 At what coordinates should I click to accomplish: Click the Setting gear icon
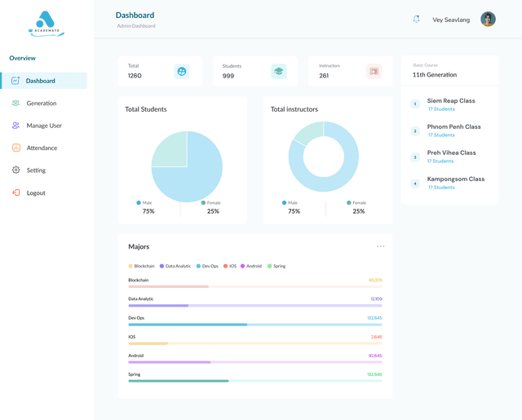tap(16, 170)
